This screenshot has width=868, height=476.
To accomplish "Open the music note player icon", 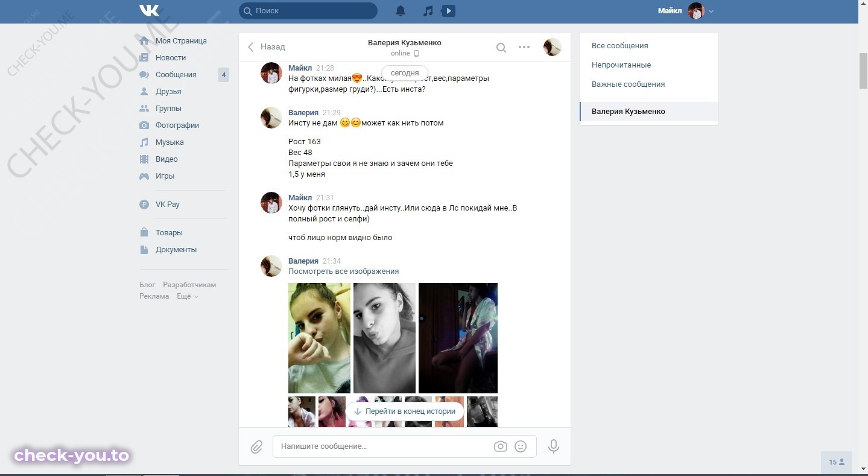I will pos(428,11).
